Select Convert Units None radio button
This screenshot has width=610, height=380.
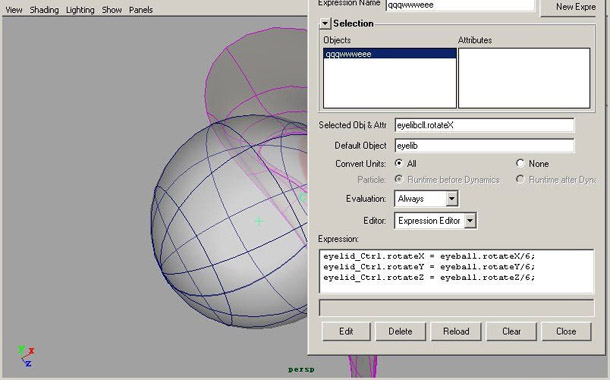coord(520,163)
